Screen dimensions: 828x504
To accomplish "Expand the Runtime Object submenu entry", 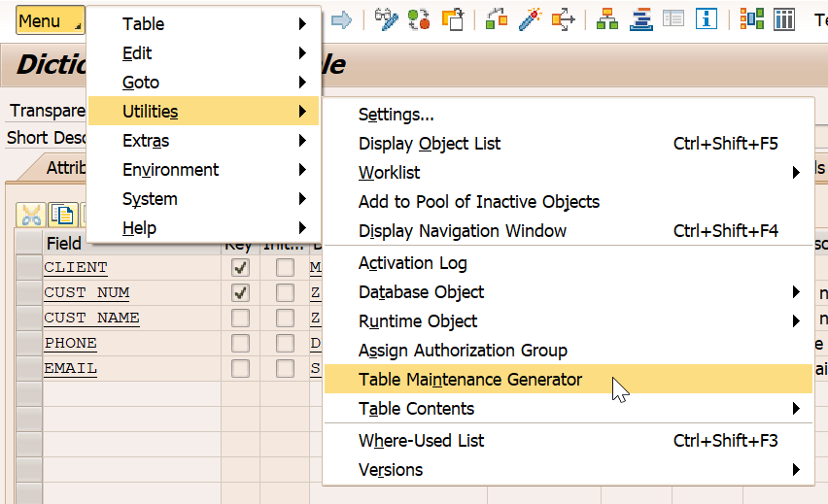I will tap(569, 320).
